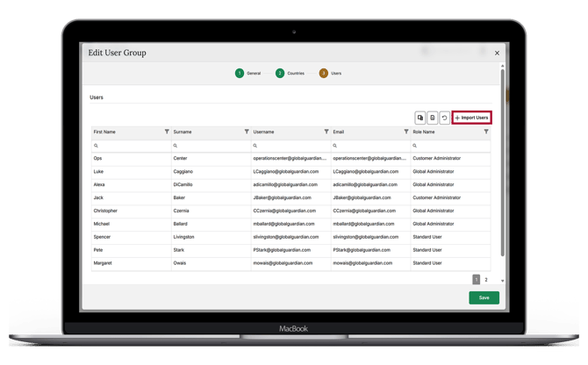This screenshot has width=588, height=365.
Task: Open filter for First Name column
Action: pyautogui.click(x=167, y=132)
